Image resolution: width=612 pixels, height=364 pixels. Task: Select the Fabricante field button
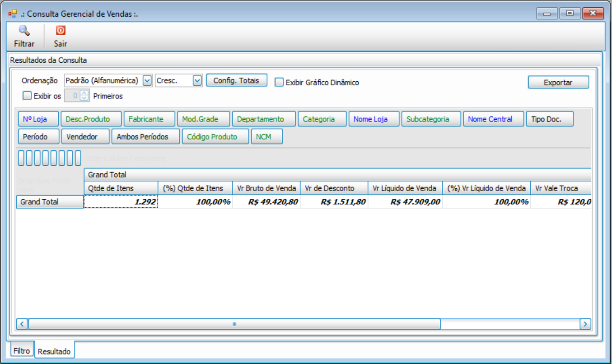(149, 119)
